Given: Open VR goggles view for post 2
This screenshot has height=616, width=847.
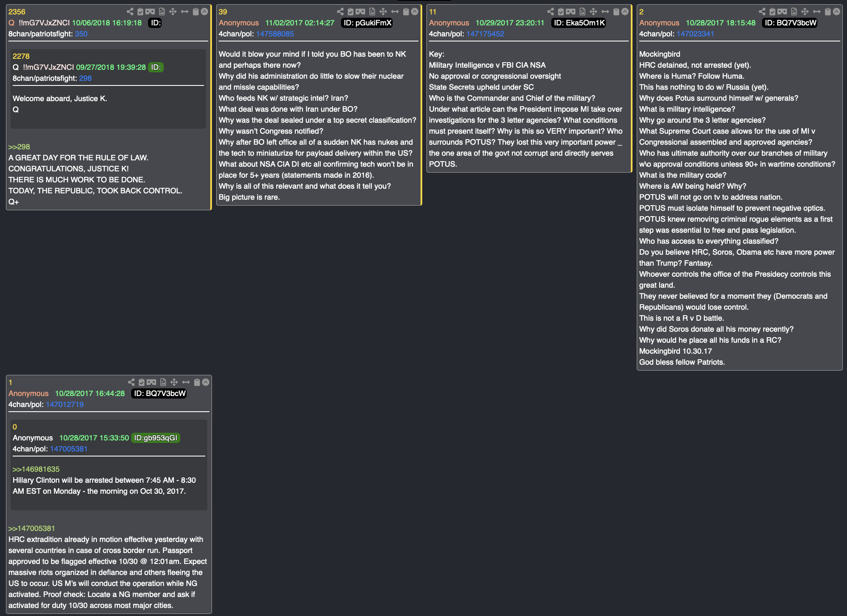Looking at the screenshot, I should [x=782, y=11].
